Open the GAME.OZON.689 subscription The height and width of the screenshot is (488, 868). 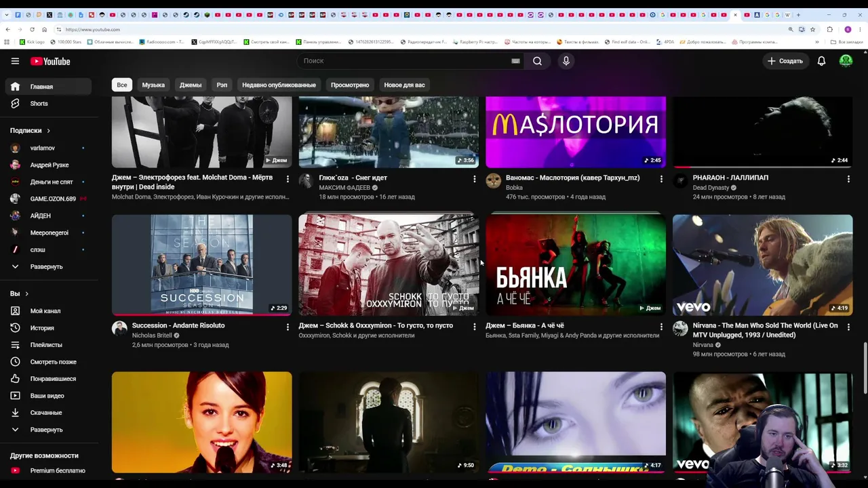(x=48, y=199)
